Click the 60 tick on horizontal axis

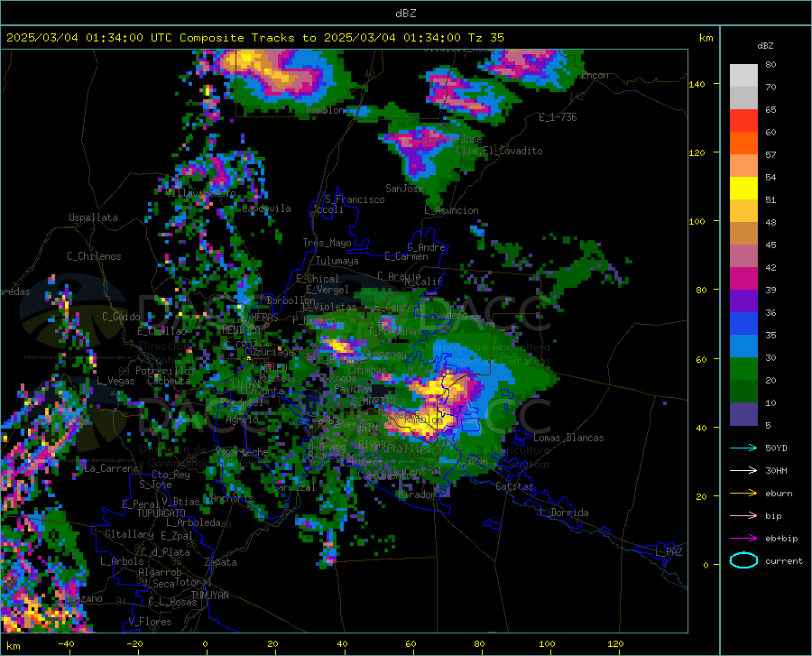pyautogui.click(x=411, y=644)
